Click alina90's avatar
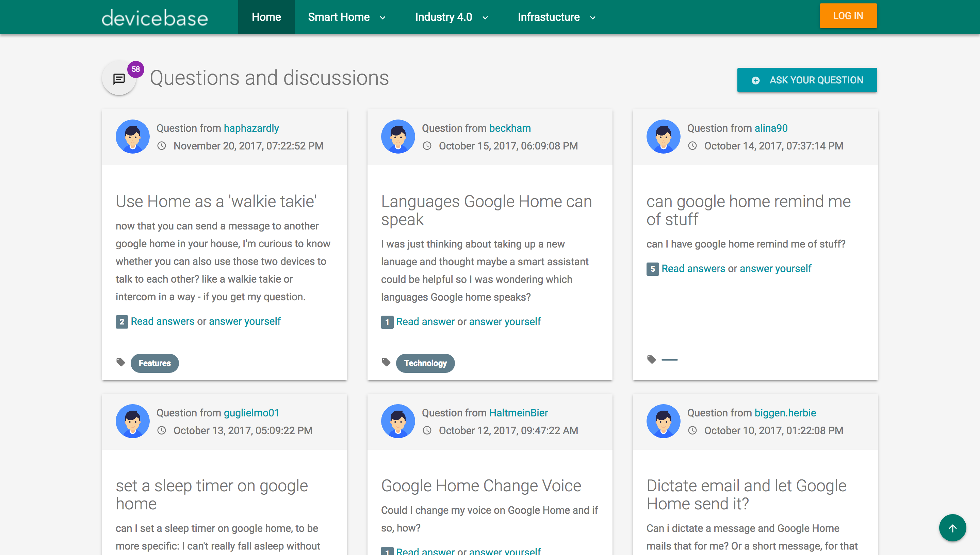This screenshot has width=980, height=555. pos(664,137)
